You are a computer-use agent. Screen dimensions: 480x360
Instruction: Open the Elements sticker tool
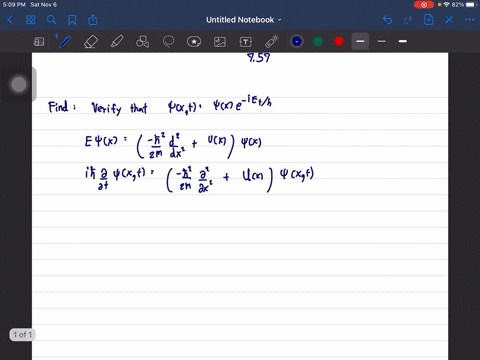[194, 42]
